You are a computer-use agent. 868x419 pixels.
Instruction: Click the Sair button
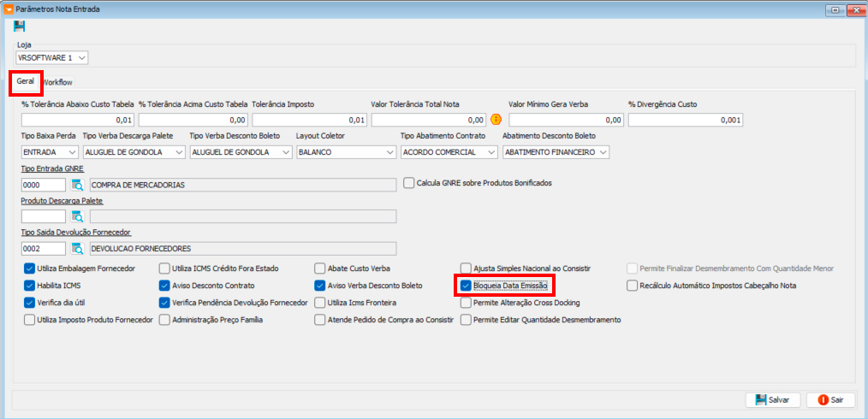coord(830,399)
